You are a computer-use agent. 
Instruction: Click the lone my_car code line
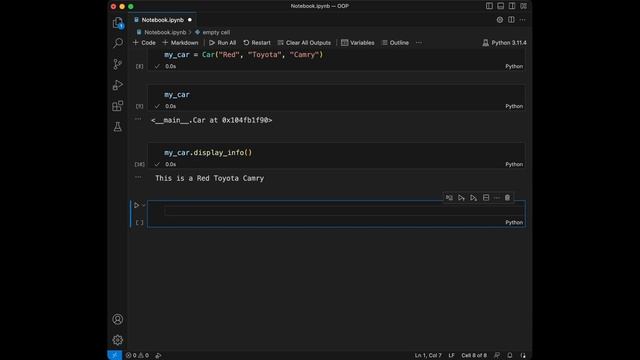(177, 95)
